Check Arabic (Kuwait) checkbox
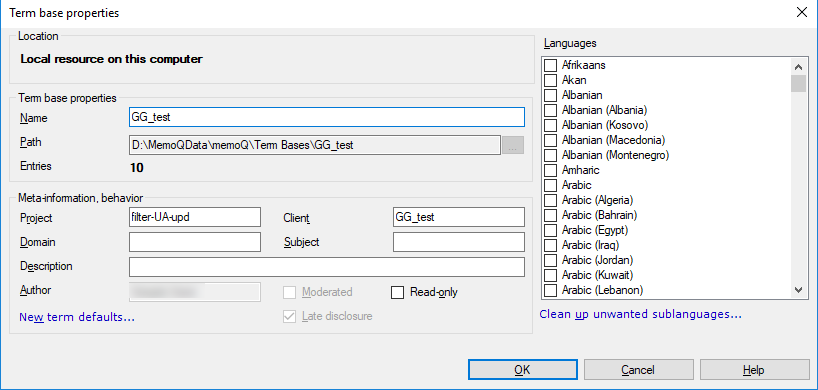This screenshot has width=818, height=390. pyautogui.click(x=550, y=275)
